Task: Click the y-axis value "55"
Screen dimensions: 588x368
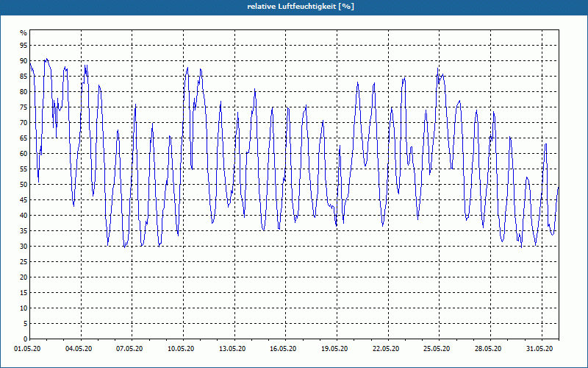Action: [24, 169]
